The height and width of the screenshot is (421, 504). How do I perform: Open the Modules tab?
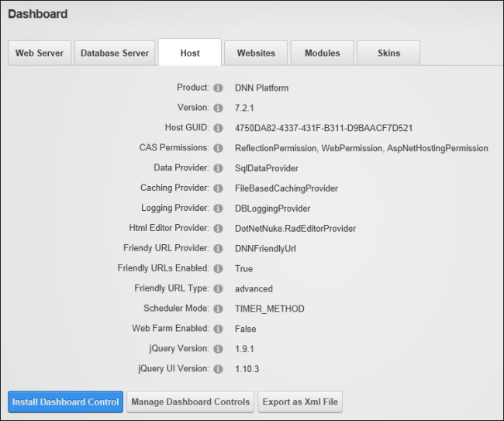(323, 53)
